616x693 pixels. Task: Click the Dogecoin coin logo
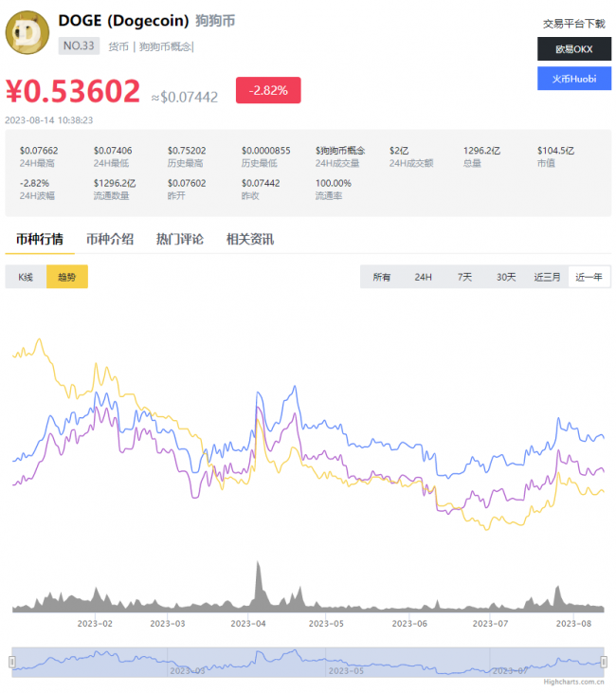pyautogui.click(x=27, y=32)
